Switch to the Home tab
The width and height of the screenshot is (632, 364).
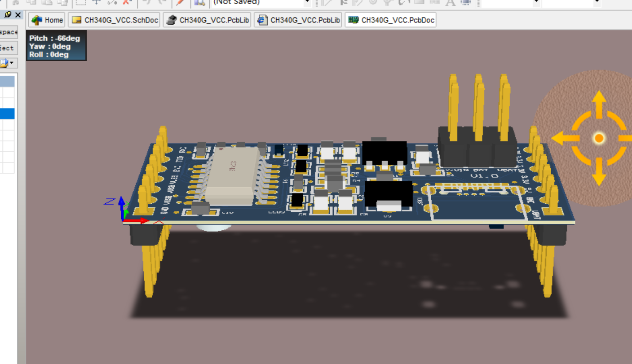click(47, 20)
